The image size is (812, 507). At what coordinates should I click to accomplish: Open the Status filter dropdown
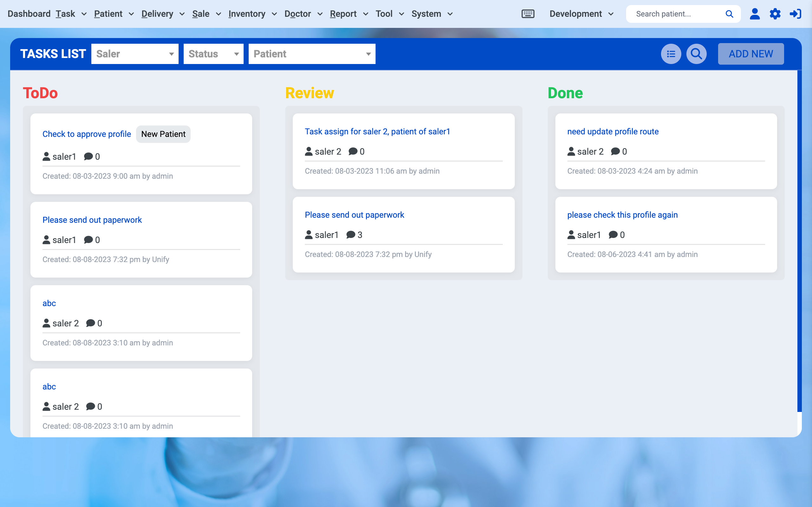click(x=213, y=54)
